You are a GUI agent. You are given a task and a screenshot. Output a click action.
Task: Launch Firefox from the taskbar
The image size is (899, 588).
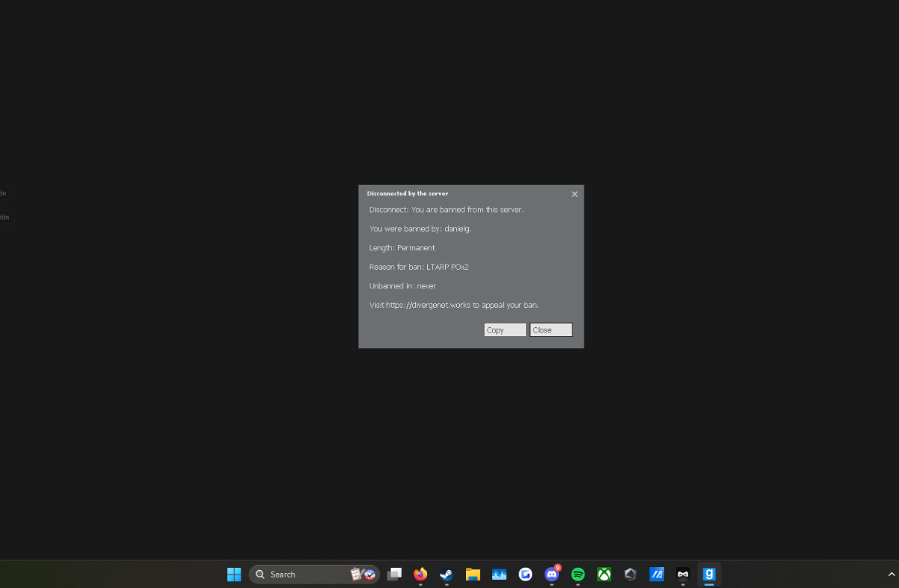(420, 575)
